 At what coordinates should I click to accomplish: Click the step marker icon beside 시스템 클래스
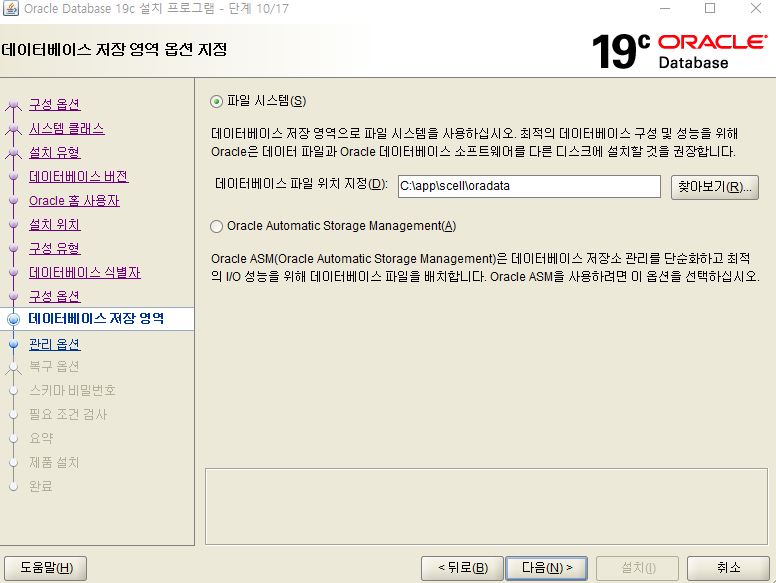click(x=14, y=129)
